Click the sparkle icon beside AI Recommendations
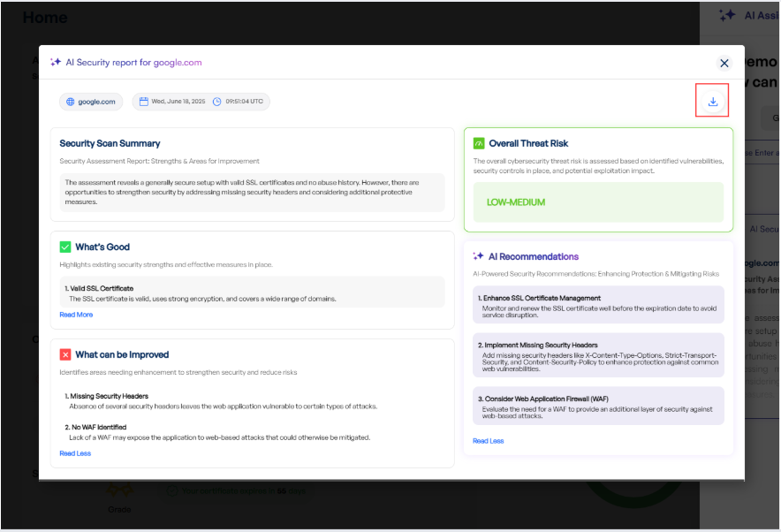Image resolution: width=781 pixels, height=532 pixels. (x=479, y=256)
